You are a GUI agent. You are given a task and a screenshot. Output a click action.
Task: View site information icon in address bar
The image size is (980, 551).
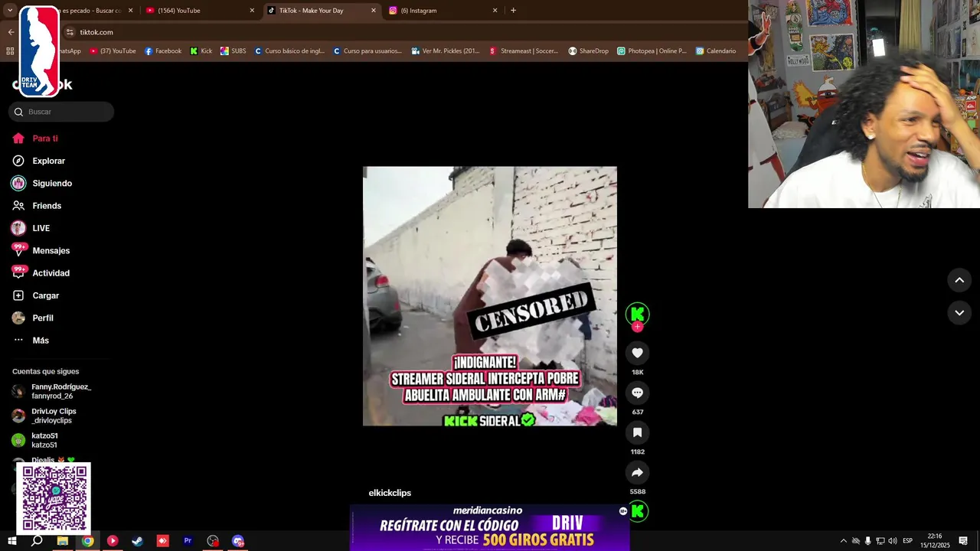coord(70,32)
